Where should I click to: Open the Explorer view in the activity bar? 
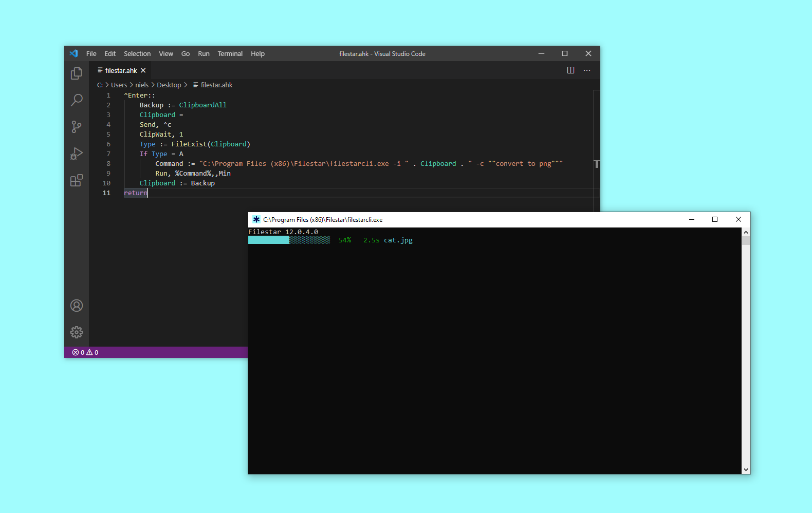(x=76, y=73)
